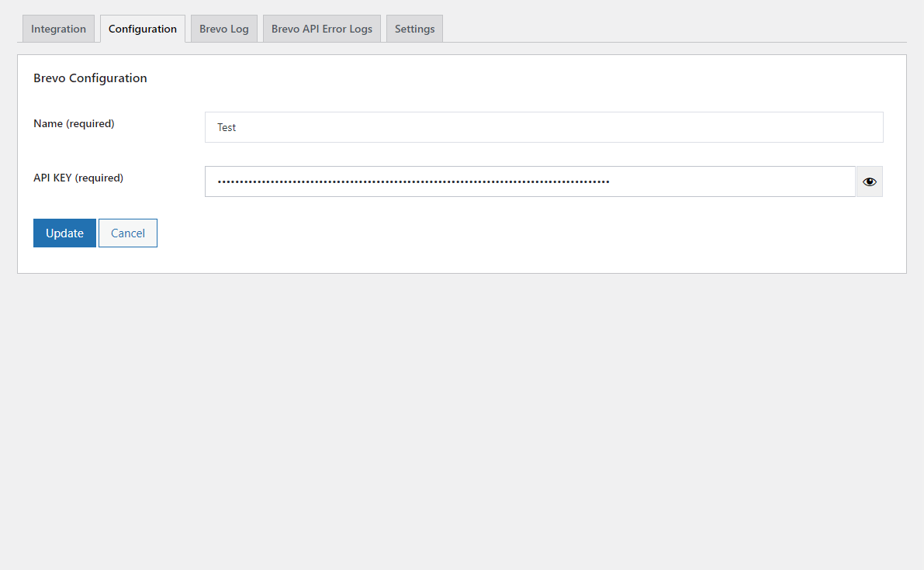Click the Update button
924x570 pixels.
click(x=65, y=233)
